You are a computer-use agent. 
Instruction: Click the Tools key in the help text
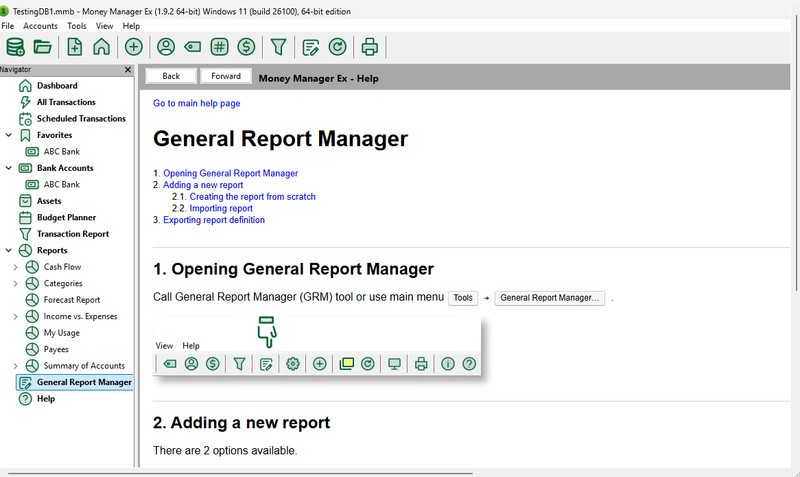463,298
